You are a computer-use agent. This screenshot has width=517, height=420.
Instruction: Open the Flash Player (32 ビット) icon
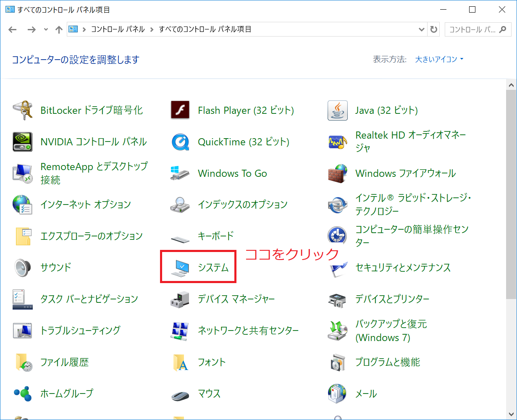pos(180,110)
